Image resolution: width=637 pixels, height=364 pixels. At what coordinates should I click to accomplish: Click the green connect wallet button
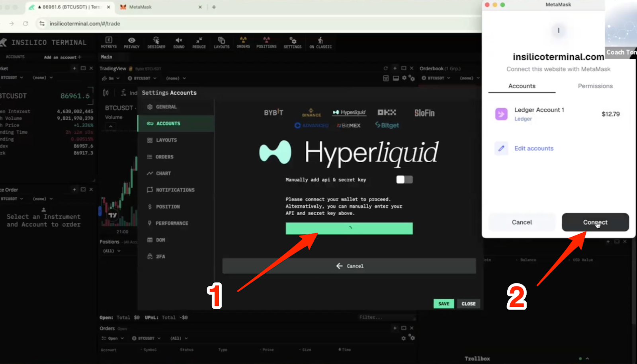point(349,228)
